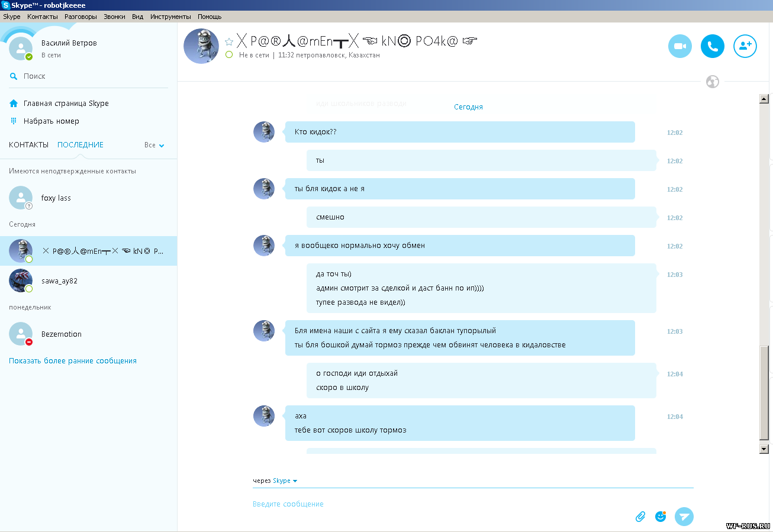Click the globe icon below call buttons
Image resolution: width=773 pixels, height=532 pixels.
click(713, 82)
